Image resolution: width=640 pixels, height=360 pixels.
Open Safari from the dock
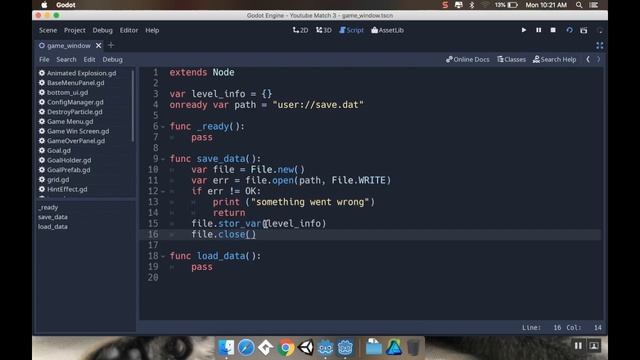pos(246,348)
